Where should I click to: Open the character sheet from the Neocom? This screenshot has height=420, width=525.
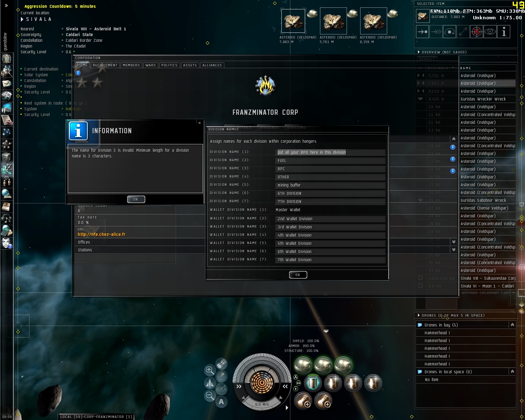[7, 59]
